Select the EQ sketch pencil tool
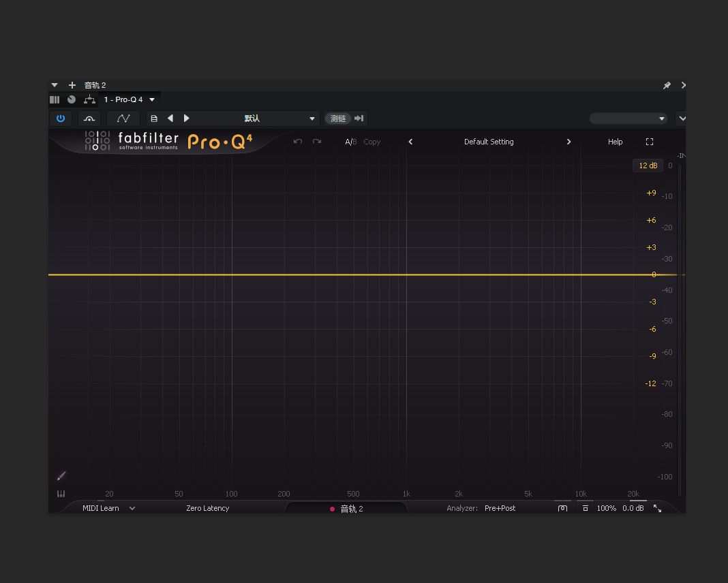 coord(61,476)
